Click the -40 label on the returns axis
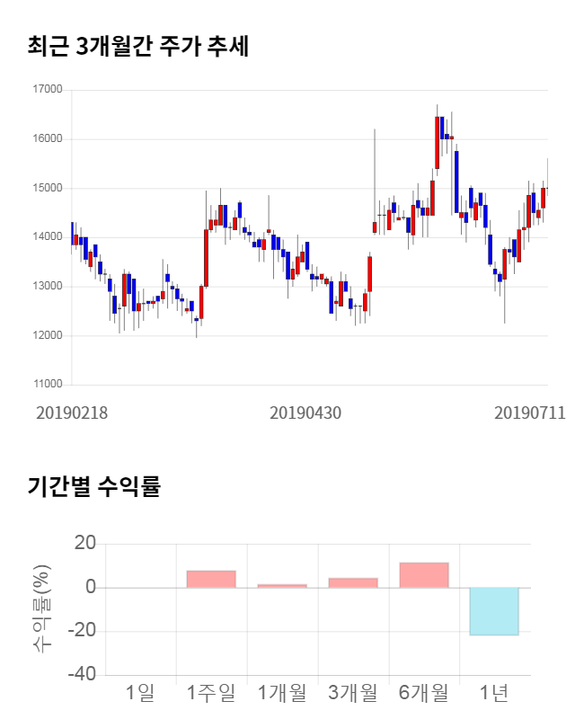 click(82, 675)
